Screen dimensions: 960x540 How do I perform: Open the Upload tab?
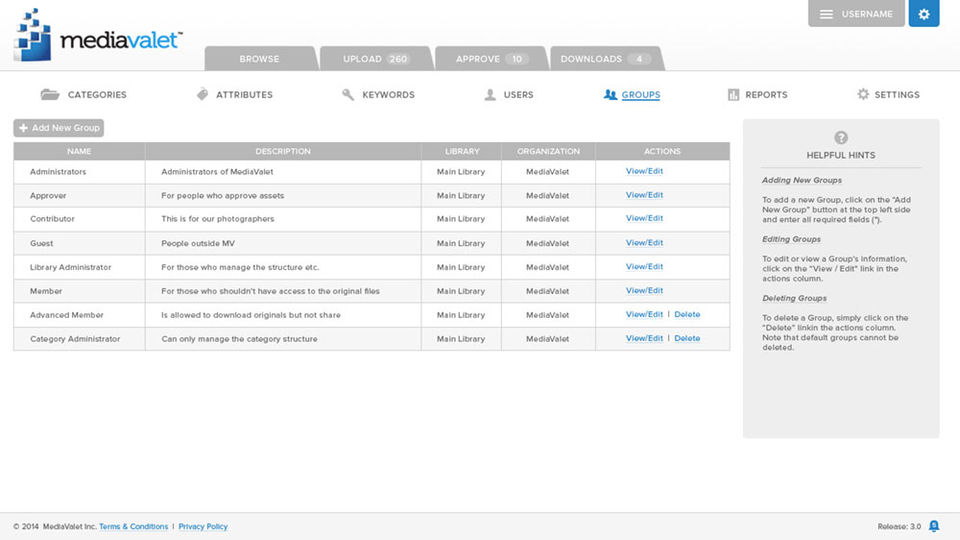(376, 59)
